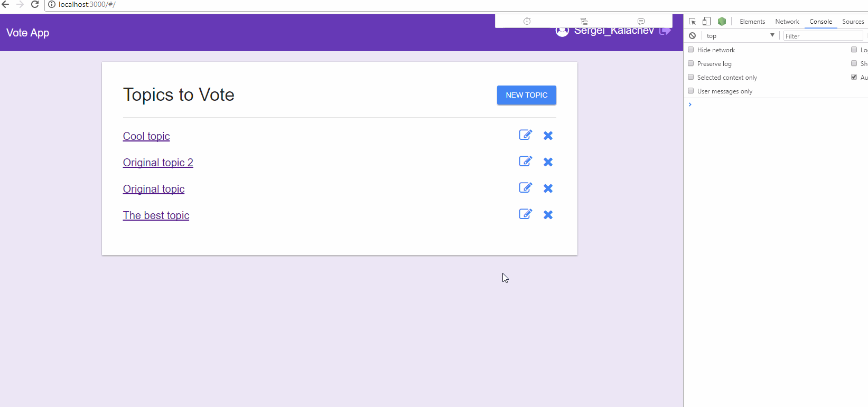Edit the Original topic 2 entry
Viewport: 868px width, 407px height.
525,162
